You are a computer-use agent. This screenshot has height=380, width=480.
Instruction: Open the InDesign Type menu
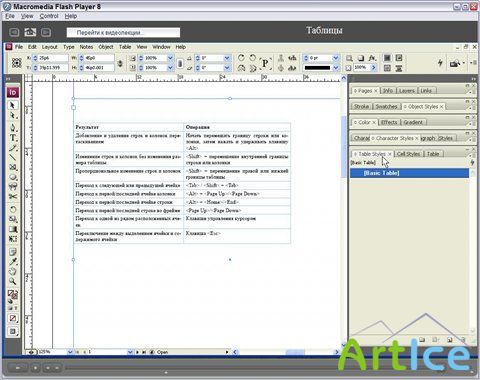coord(69,47)
